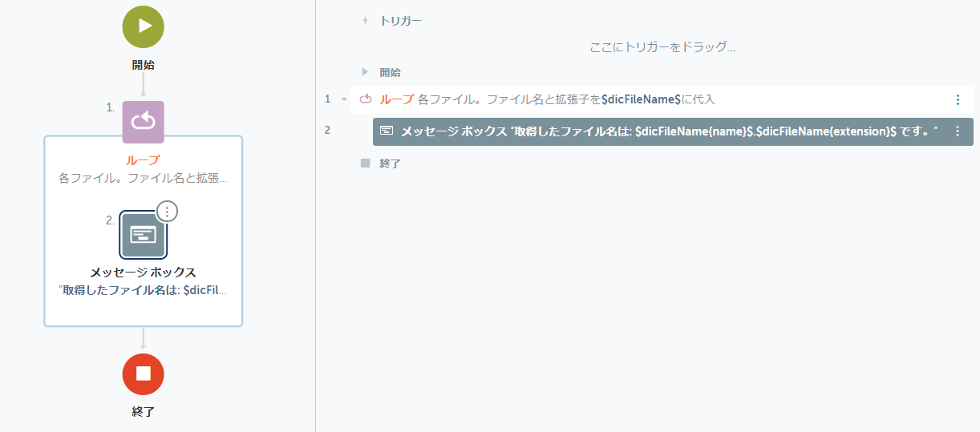Click the red End stop icon in flow view
The height and width of the screenshot is (432, 980).
click(143, 373)
